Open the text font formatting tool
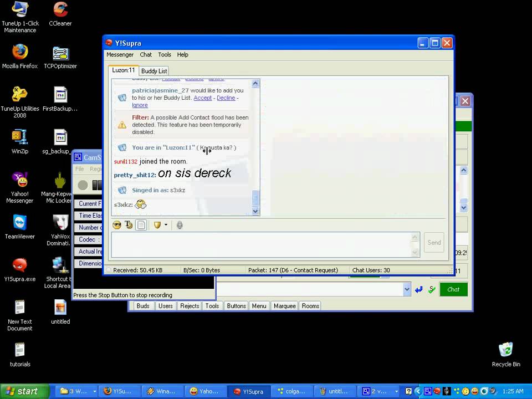The height and width of the screenshot is (399, 532). (129, 225)
